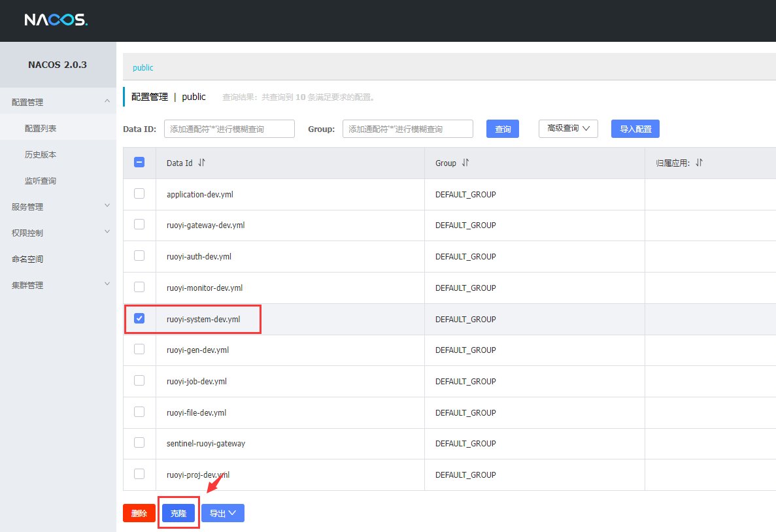This screenshot has height=532, width=776.
Task: Open 监听查询 in the sidebar
Action: click(x=58, y=180)
